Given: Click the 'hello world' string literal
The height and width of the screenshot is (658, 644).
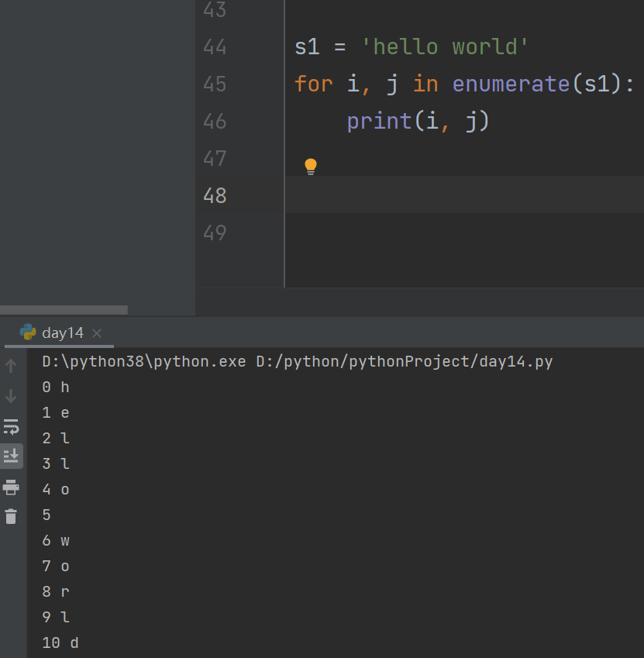Looking at the screenshot, I should 445,47.
